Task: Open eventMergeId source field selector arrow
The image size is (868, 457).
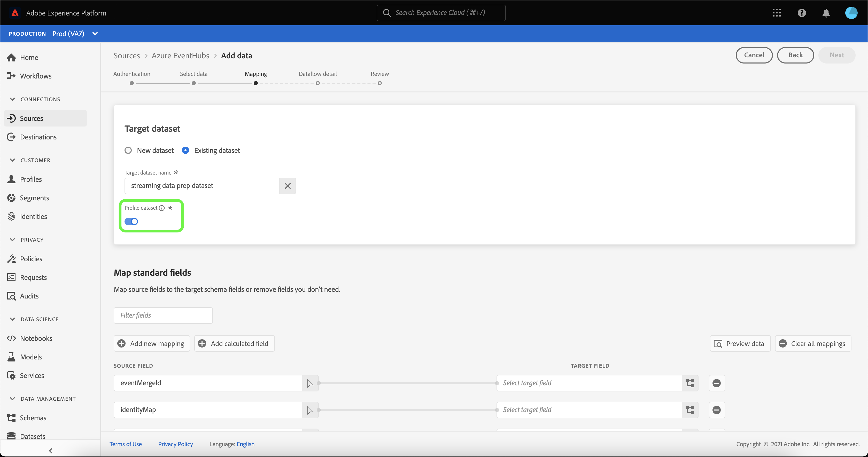Action: (310, 383)
